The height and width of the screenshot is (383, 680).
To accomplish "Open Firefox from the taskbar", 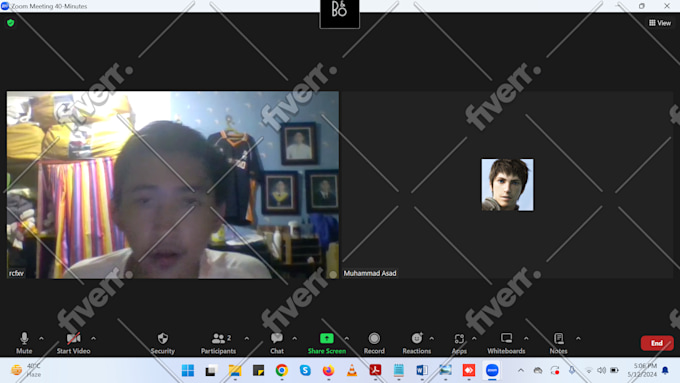I will (x=329, y=370).
